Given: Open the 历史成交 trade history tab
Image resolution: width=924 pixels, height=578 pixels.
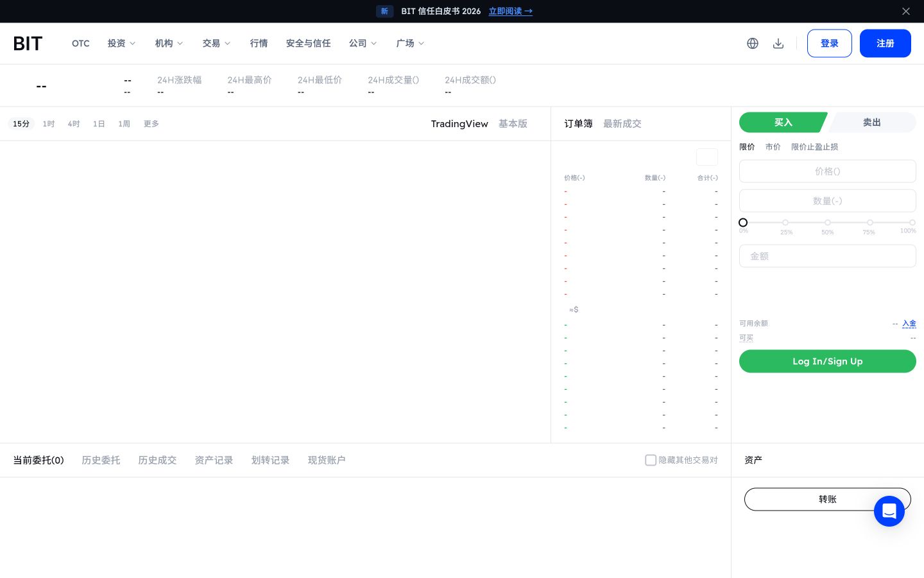Looking at the screenshot, I should point(157,460).
